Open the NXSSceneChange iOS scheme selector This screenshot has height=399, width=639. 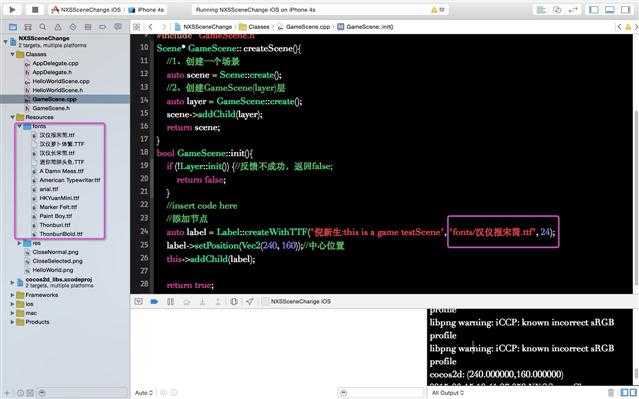click(x=86, y=10)
